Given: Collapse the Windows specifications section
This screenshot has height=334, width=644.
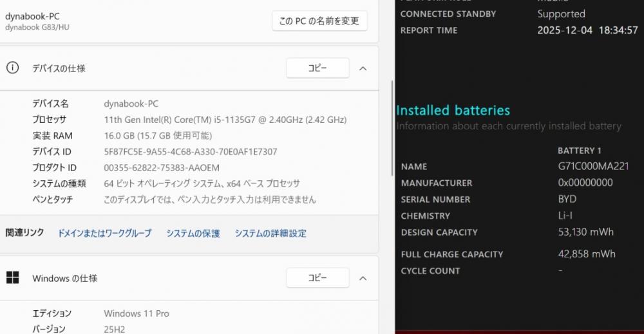Looking at the screenshot, I should (x=363, y=279).
